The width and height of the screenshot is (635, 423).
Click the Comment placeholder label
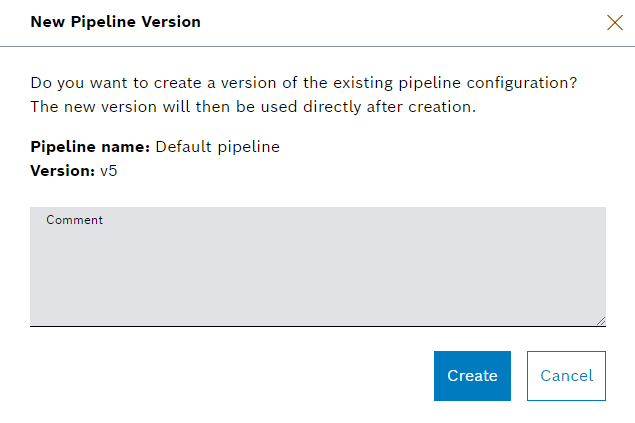(74, 220)
